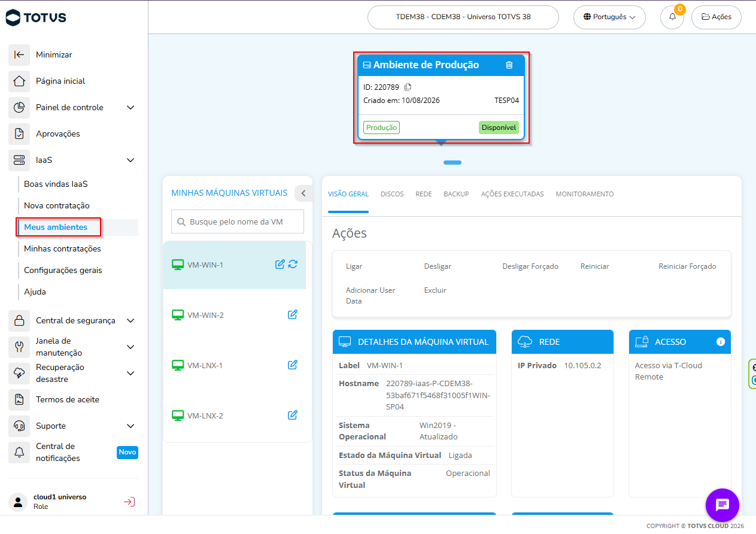This screenshot has width=756, height=534.
Task: Click the Excluir action
Action: pos(435,290)
